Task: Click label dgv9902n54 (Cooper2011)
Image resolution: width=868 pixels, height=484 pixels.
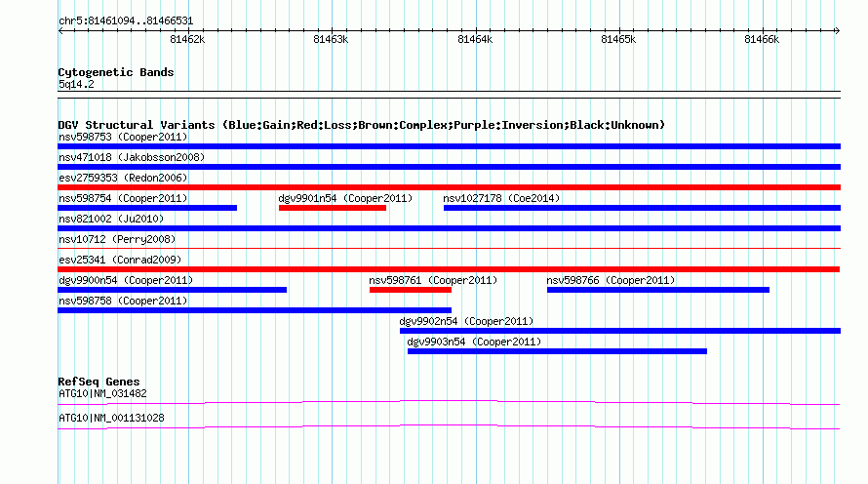Action: [x=466, y=321]
